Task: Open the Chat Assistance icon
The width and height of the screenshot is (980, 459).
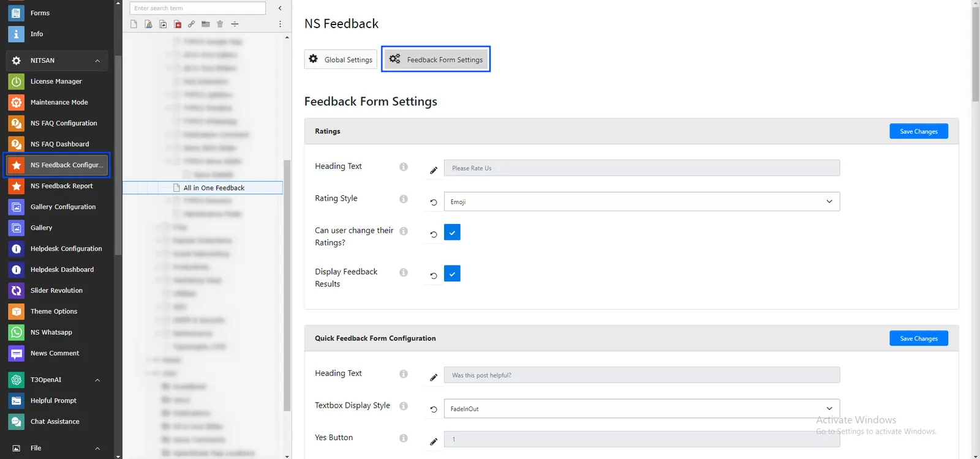Action: [x=17, y=422]
